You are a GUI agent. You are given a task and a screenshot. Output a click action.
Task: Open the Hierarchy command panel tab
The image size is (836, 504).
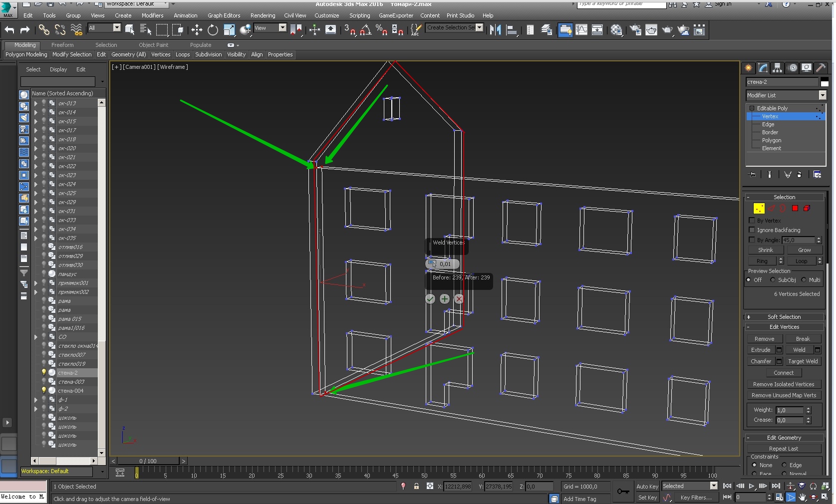tap(777, 68)
